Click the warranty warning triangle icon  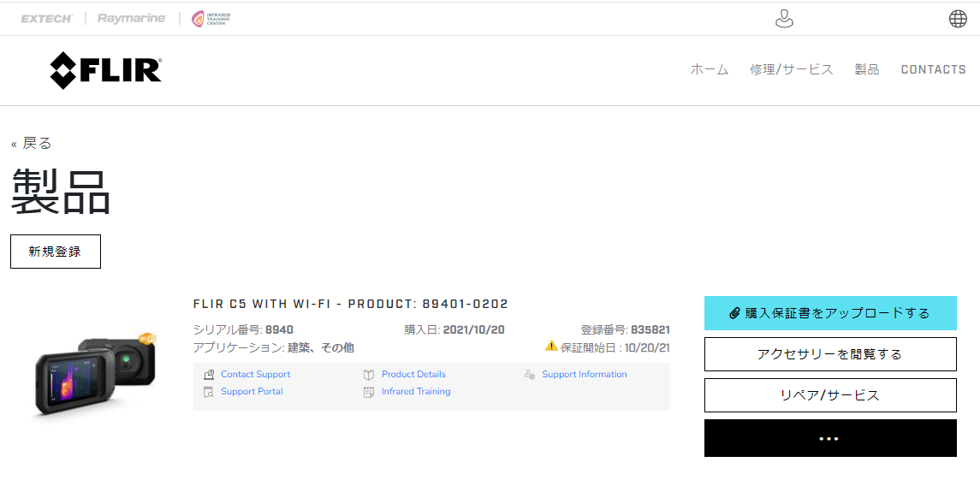551,347
